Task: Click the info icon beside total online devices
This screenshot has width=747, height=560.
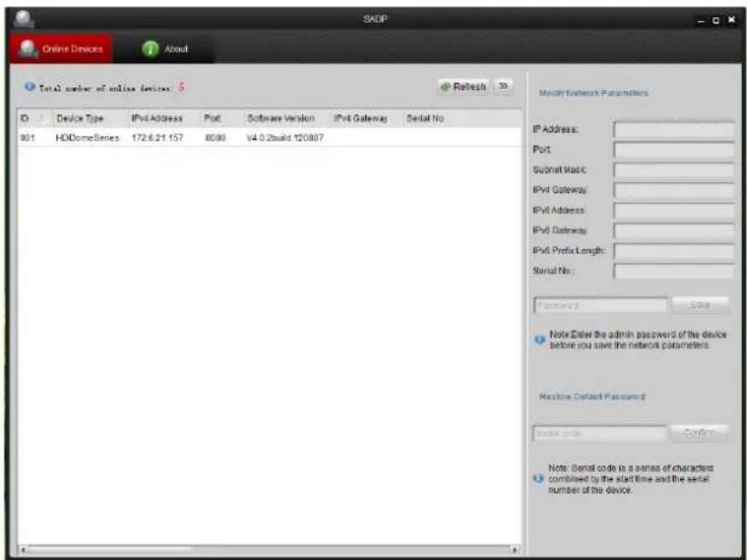Action: 30,86
